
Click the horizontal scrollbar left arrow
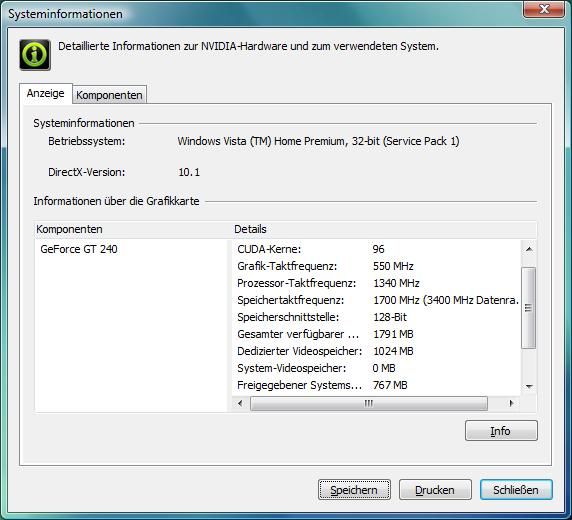click(x=240, y=403)
